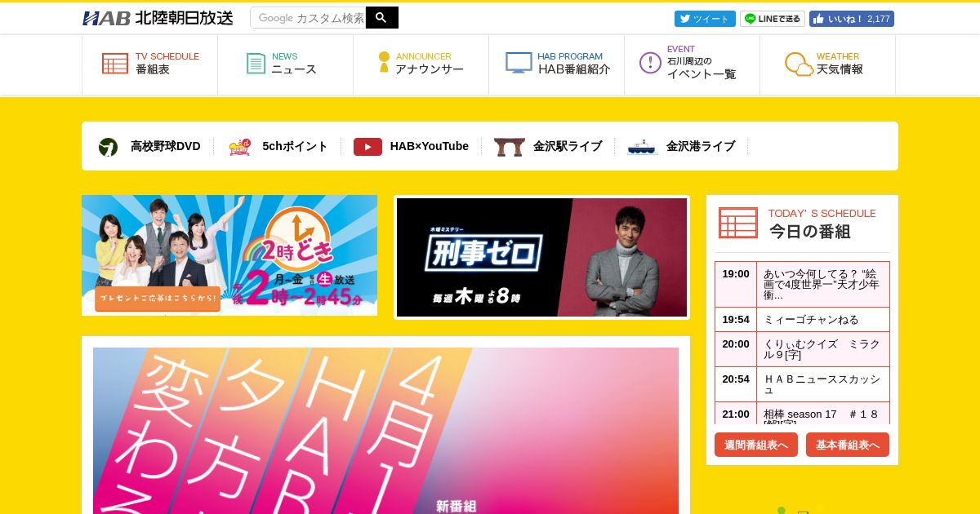
Task: Open NEWS ニュース menu item
Action: click(x=286, y=64)
